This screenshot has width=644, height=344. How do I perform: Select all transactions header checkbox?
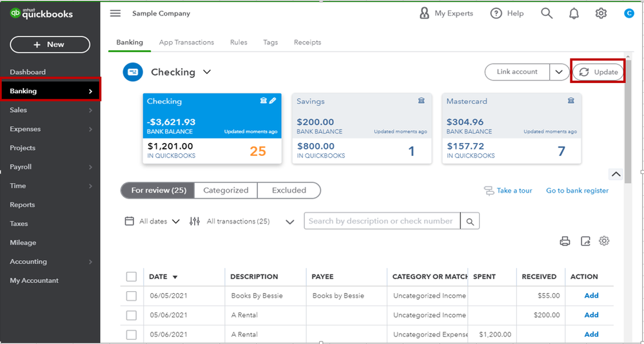[132, 276]
